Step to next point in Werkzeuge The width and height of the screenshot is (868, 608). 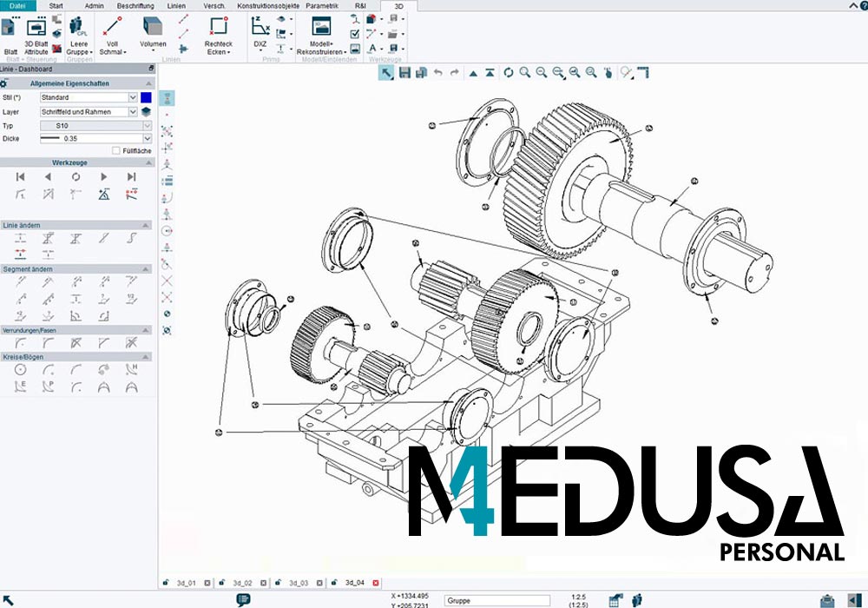pyautogui.click(x=103, y=176)
